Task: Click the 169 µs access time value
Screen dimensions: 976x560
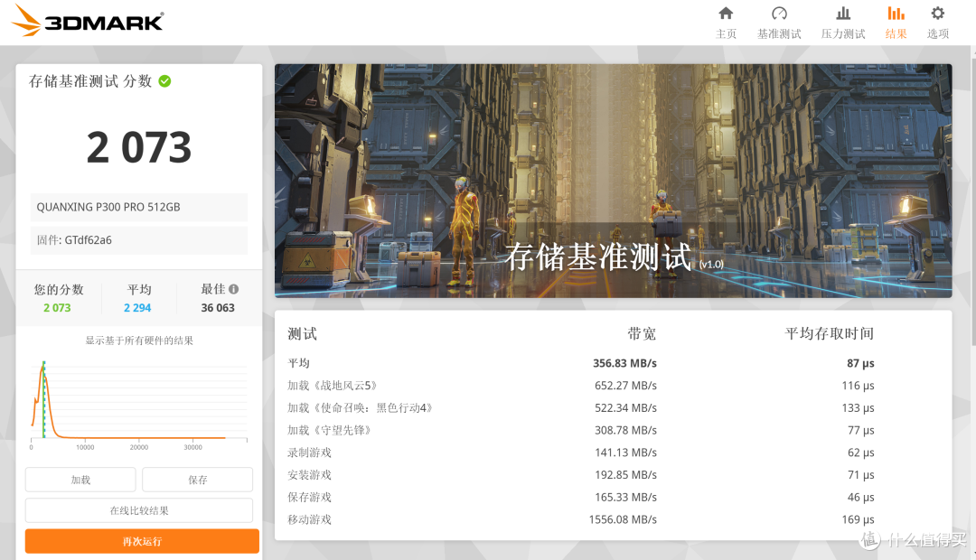Action: click(x=859, y=519)
